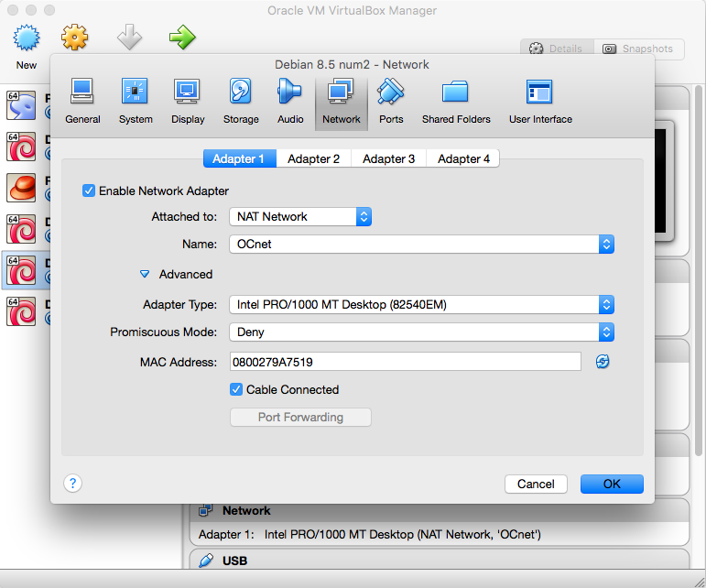This screenshot has height=588, width=706.
Task: Click the USB header in details pane
Action: point(234,561)
